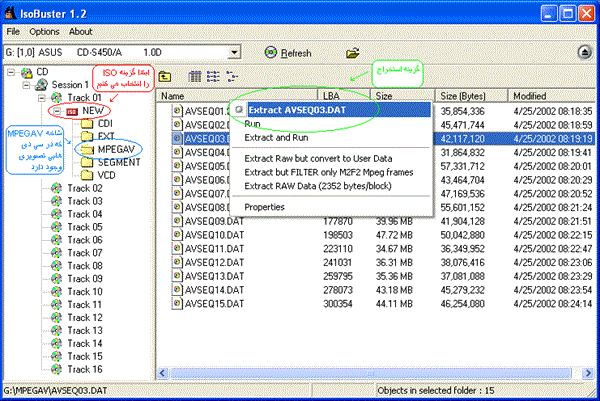Select the VCD folder

[x=106, y=175]
